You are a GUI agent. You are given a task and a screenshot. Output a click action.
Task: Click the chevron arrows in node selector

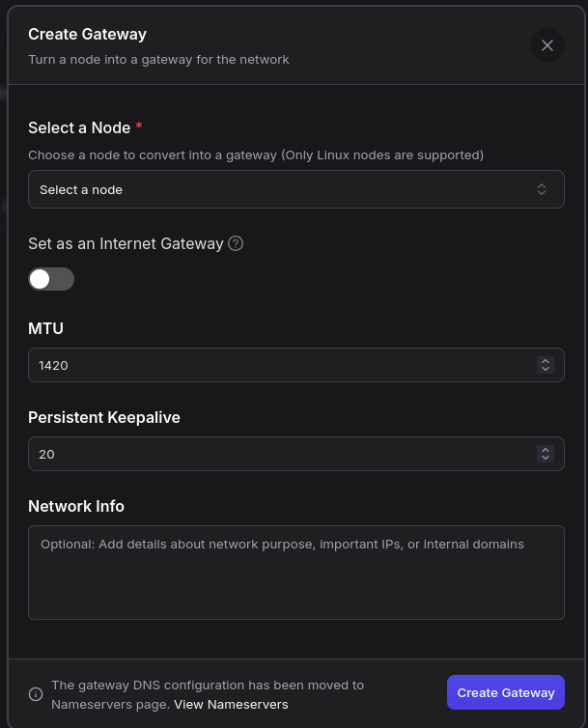pos(542,189)
